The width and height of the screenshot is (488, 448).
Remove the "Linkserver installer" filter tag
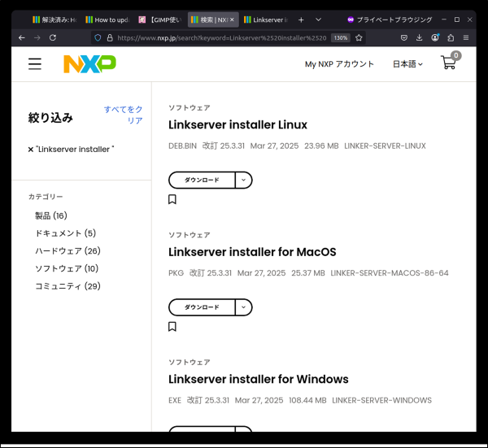point(31,150)
